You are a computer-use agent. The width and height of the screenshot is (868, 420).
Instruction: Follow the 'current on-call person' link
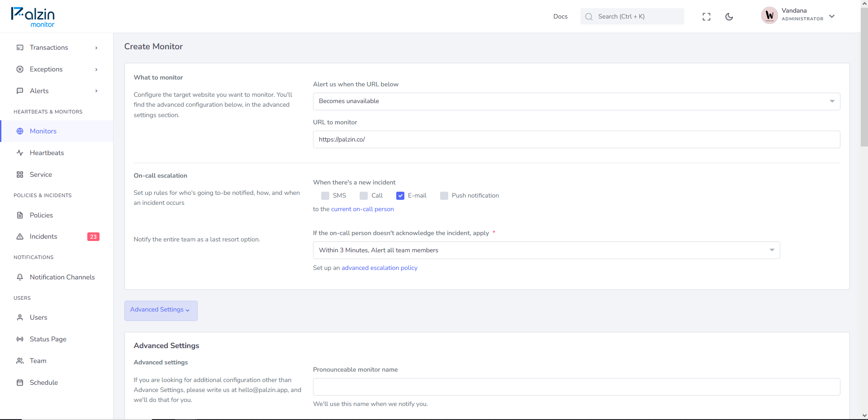click(x=362, y=209)
